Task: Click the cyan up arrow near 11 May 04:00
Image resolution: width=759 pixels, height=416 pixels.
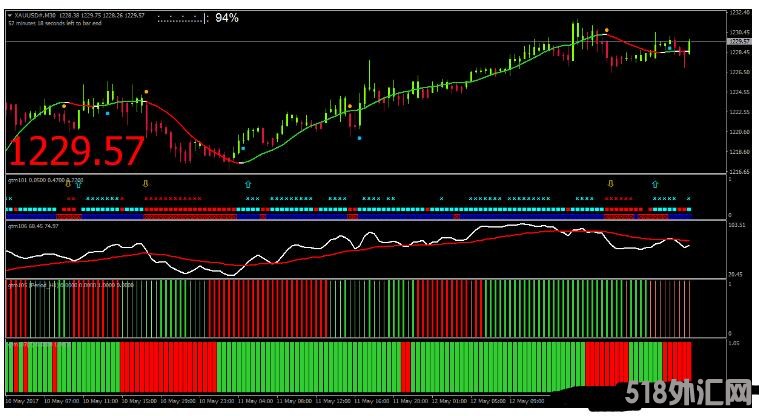Action: [248, 184]
